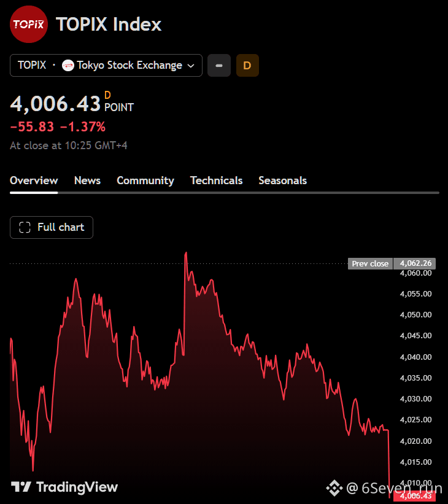
Task: Click the small orange D beside the price
Action: point(107,95)
